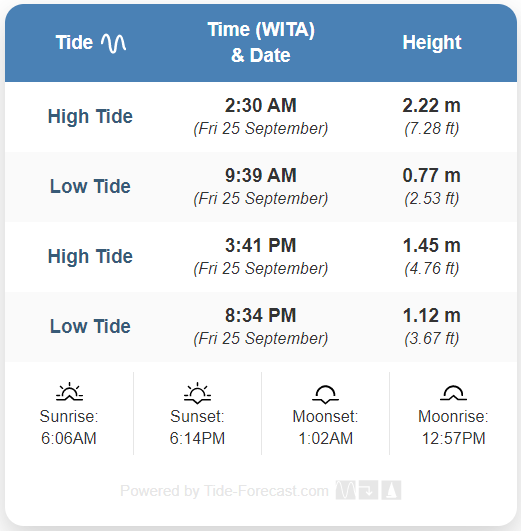Image resolution: width=521 pixels, height=531 pixels.
Task: Click the Height column header
Action: pos(432,43)
